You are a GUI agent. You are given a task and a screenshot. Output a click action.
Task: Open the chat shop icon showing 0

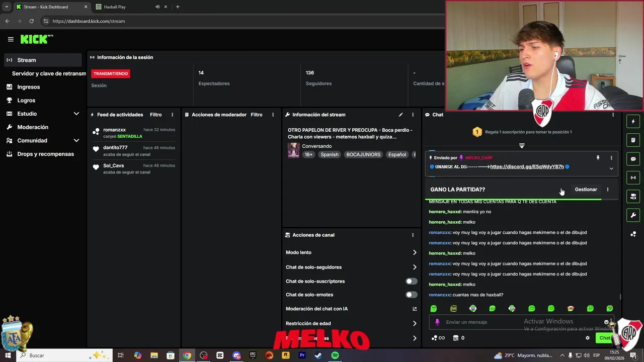pos(458,338)
